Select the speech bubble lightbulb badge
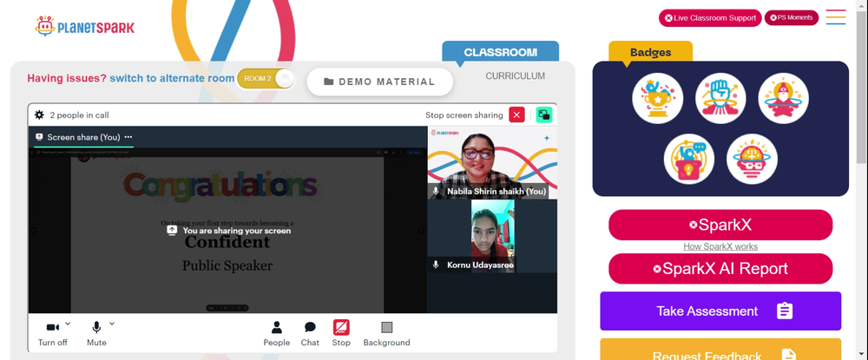 (689, 160)
